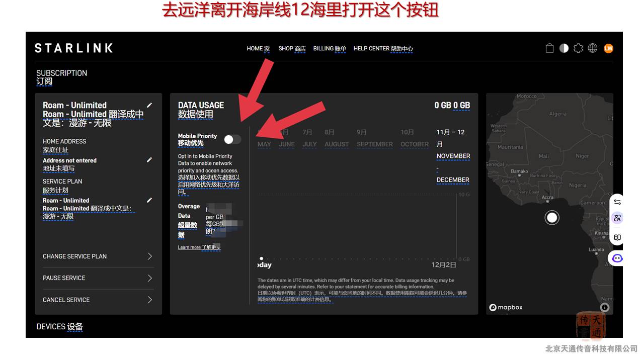The image size is (644, 362).
Task: Click Accra label on the map
Action: [548, 198]
